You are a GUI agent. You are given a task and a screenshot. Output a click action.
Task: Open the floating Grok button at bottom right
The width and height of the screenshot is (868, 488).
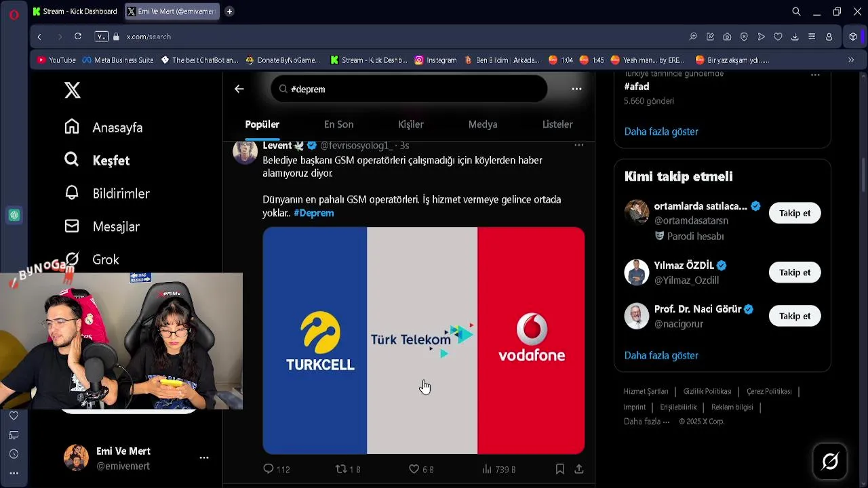[x=830, y=462]
